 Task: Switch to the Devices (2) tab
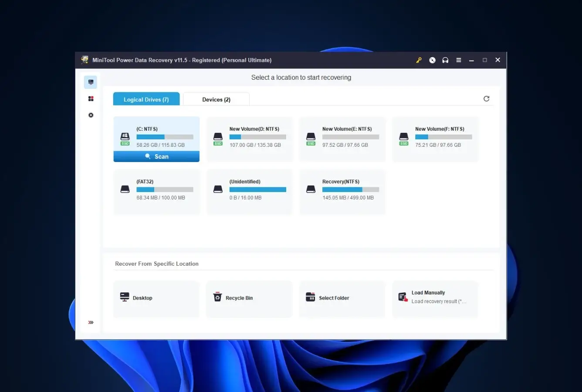point(216,99)
